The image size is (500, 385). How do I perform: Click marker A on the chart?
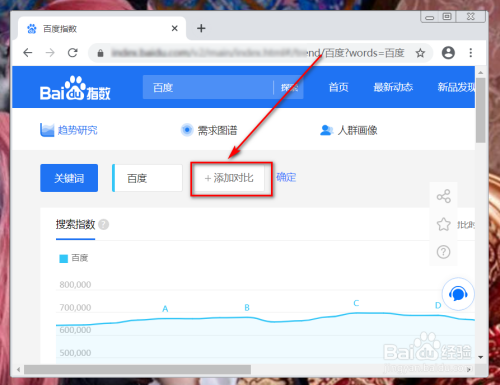(x=165, y=309)
